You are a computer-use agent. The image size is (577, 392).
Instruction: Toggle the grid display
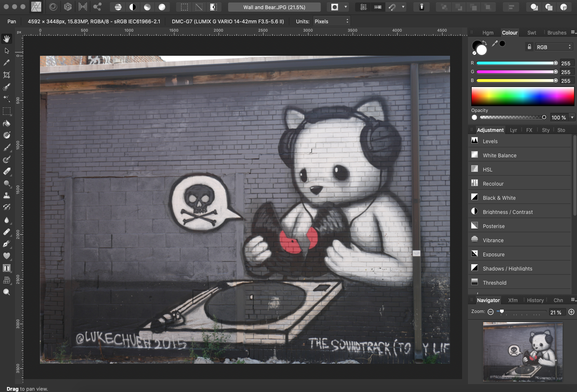[x=363, y=7]
